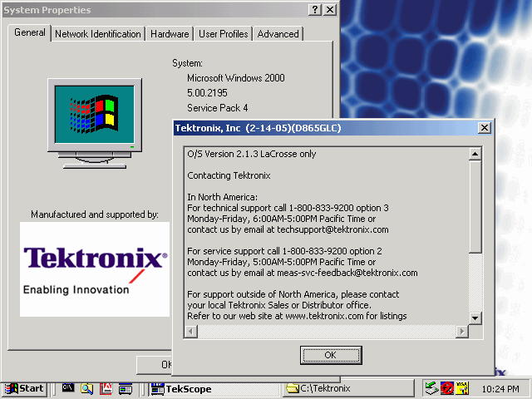The width and height of the screenshot is (532, 399).
Task: Click the meas-svc-feedback@tektronix.com email line
Action: click(303, 273)
